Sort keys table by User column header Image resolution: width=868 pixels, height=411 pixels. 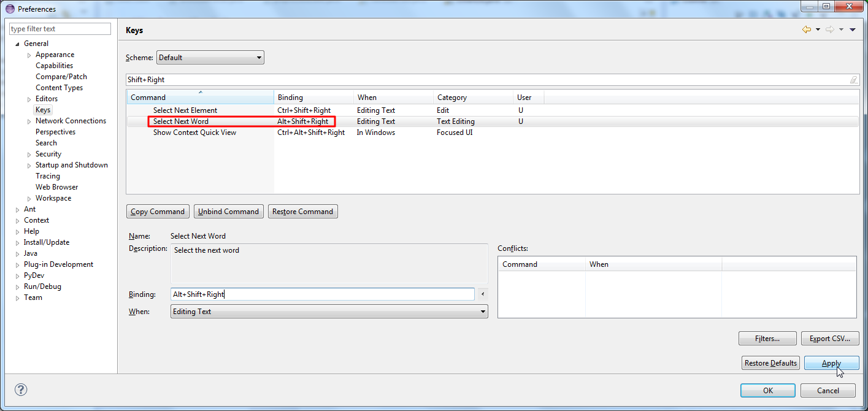click(529, 98)
